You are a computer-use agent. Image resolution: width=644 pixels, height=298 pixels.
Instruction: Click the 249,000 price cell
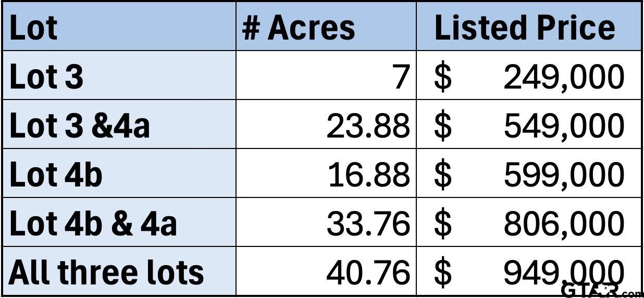(528, 76)
